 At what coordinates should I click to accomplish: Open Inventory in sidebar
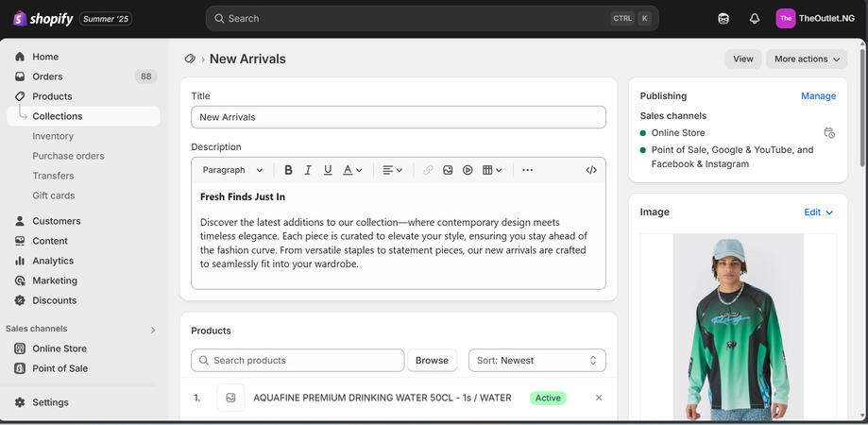tap(53, 136)
